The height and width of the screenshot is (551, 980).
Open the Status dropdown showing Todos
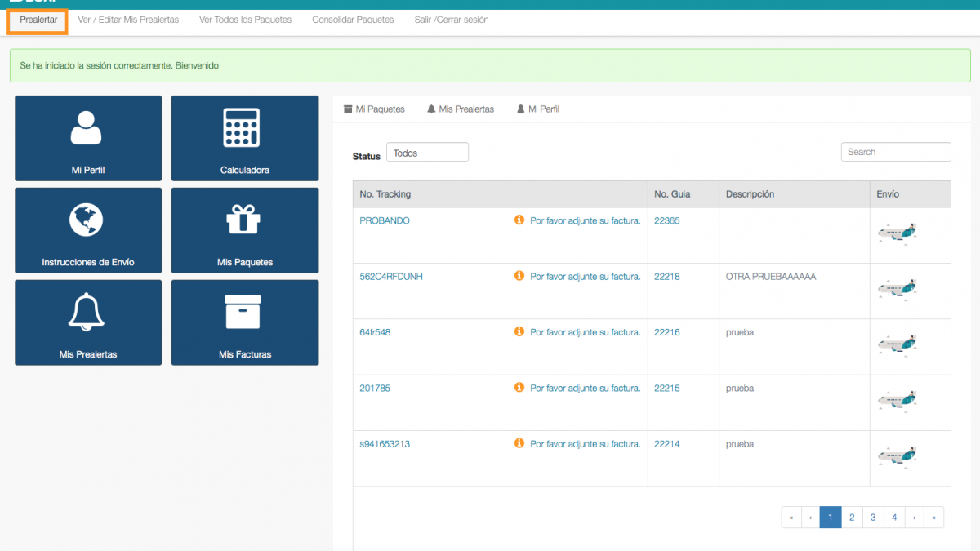point(427,153)
